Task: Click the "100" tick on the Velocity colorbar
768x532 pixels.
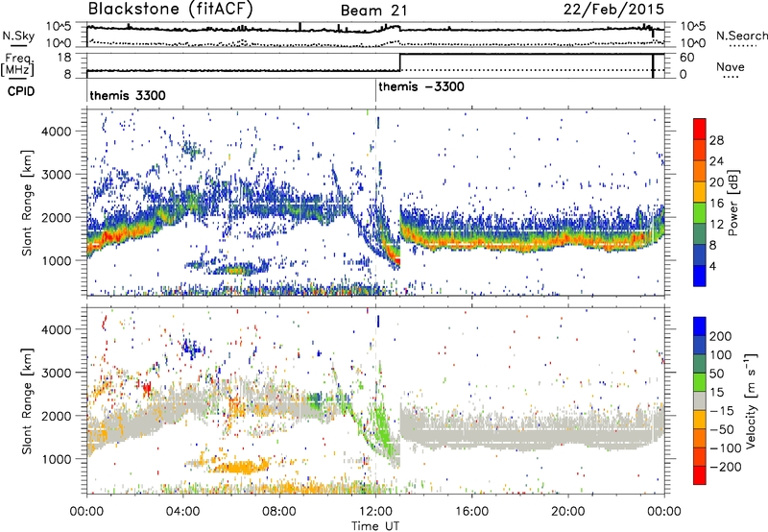Action: (x=721, y=354)
